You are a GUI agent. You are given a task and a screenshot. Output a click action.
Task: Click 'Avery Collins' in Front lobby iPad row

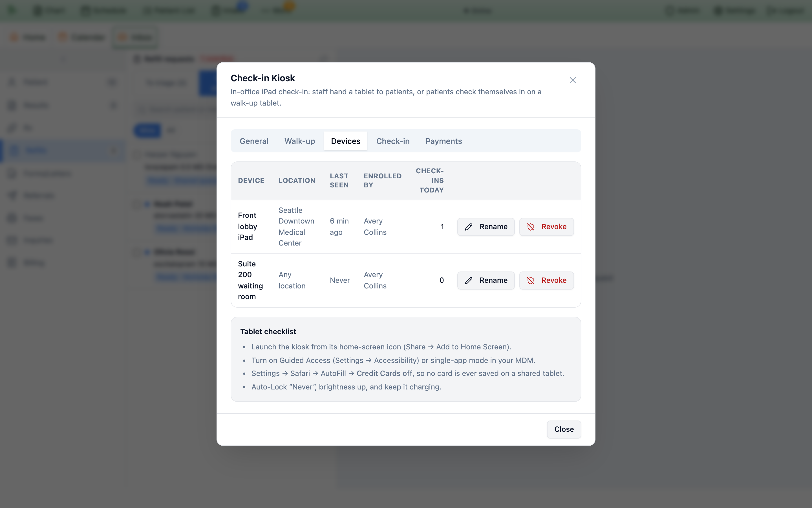click(375, 226)
